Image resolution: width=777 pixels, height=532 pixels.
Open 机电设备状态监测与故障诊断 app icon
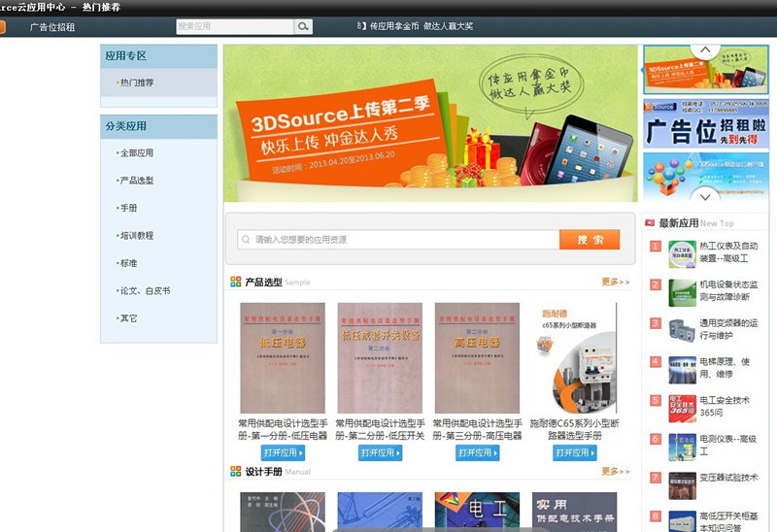[x=682, y=293]
